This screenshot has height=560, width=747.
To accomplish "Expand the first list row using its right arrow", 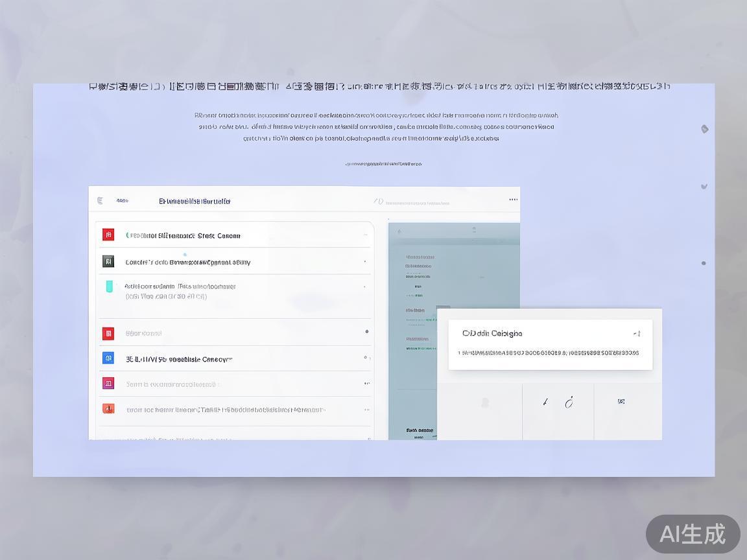I will click(366, 235).
